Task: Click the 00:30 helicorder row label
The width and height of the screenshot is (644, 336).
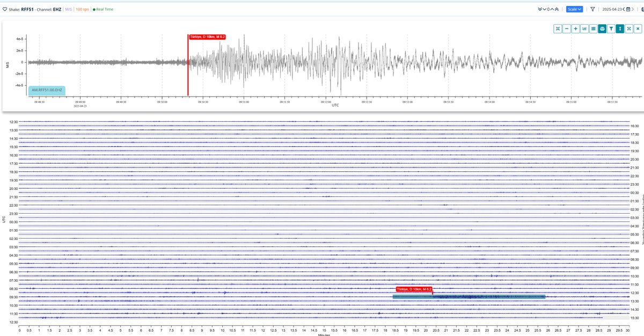Action: coord(14,222)
